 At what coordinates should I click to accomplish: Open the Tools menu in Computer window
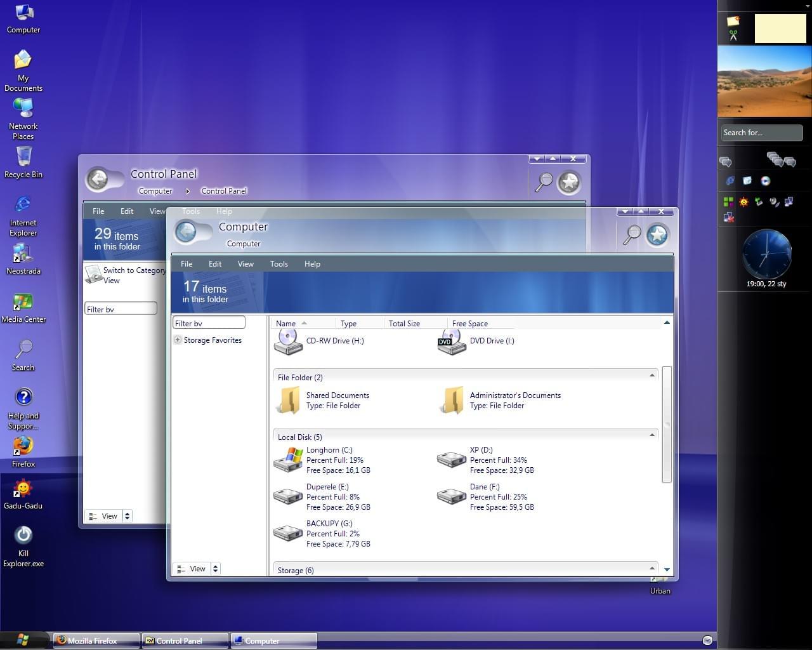click(x=278, y=264)
